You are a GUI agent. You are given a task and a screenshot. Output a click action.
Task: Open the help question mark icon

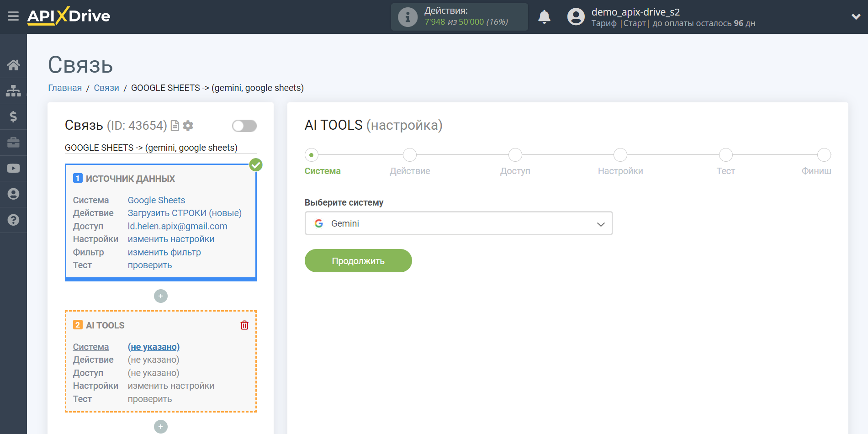click(x=13, y=220)
